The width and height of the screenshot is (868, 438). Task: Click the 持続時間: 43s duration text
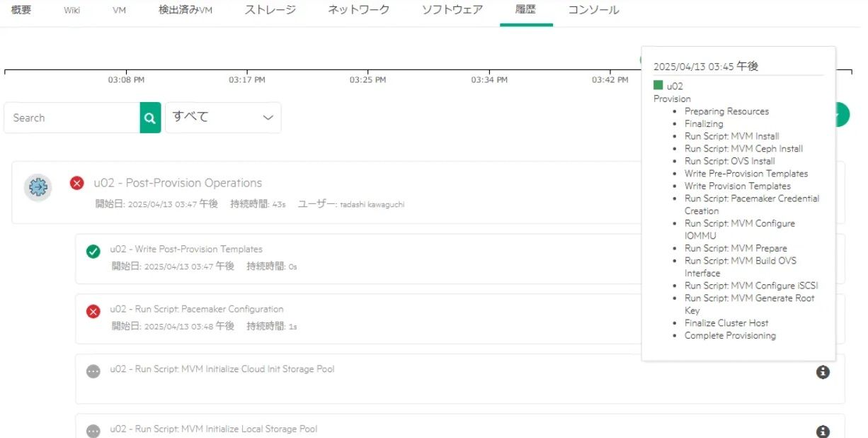[258, 204]
